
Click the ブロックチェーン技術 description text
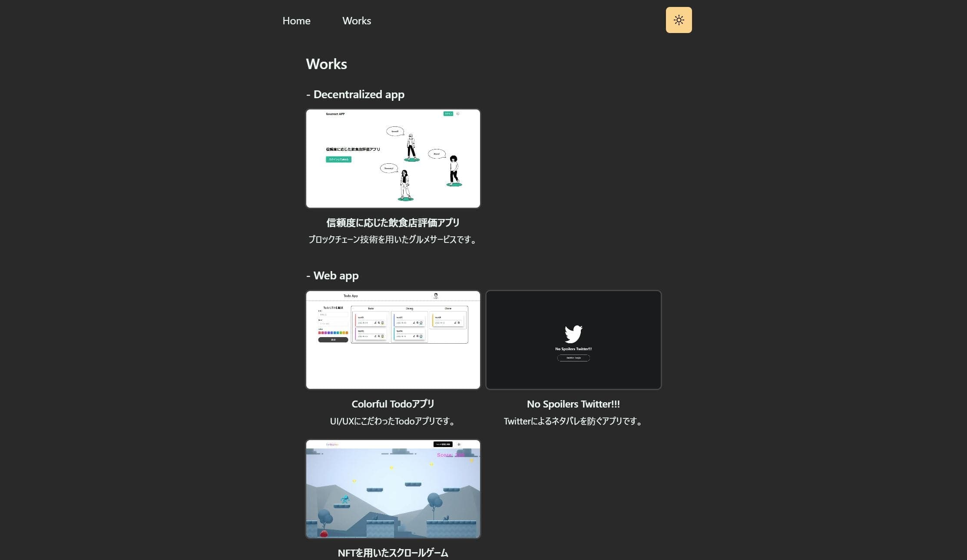pyautogui.click(x=393, y=239)
